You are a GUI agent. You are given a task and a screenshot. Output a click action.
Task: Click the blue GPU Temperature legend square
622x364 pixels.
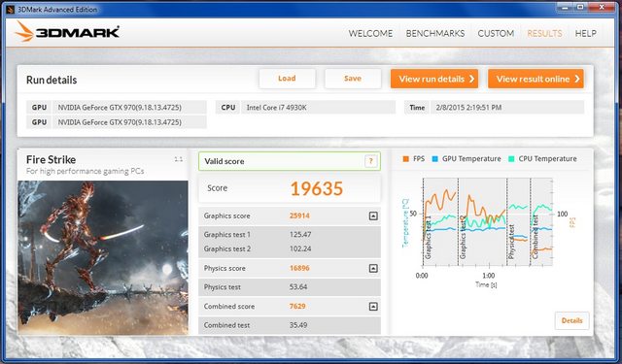pyautogui.click(x=434, y=159)
